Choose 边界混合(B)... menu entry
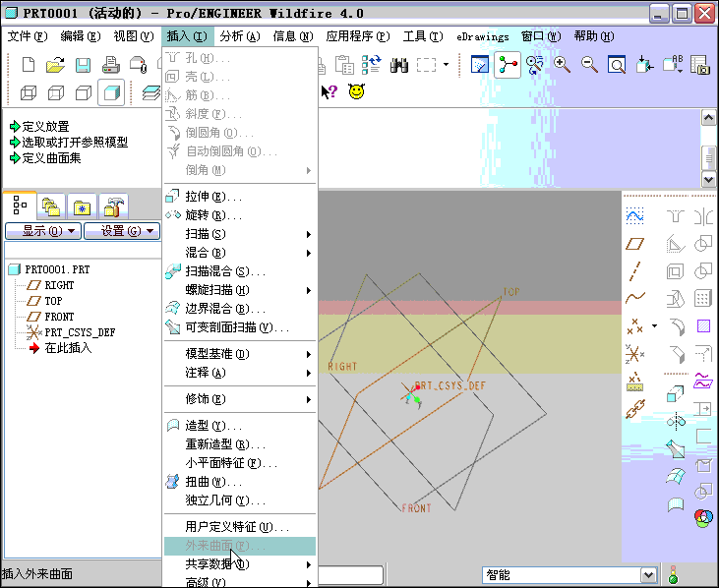Screen dimensions: 719x588 click(239, 309)
